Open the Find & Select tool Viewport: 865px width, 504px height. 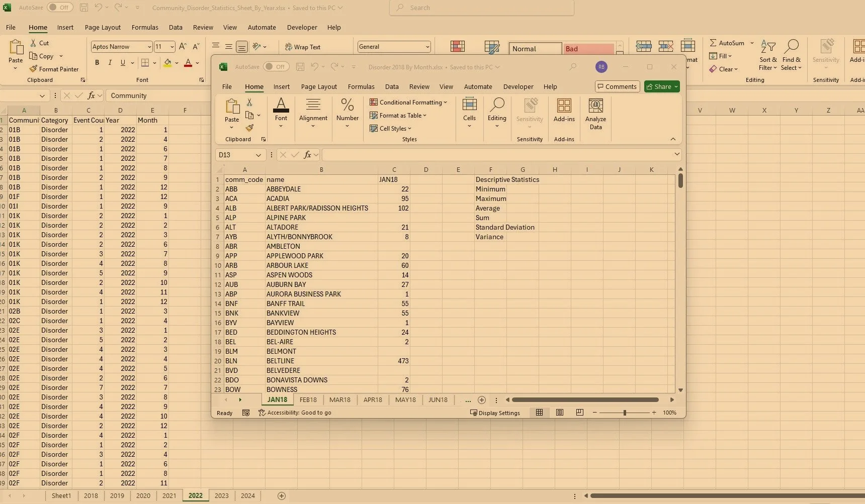click(x=792, y=55)
